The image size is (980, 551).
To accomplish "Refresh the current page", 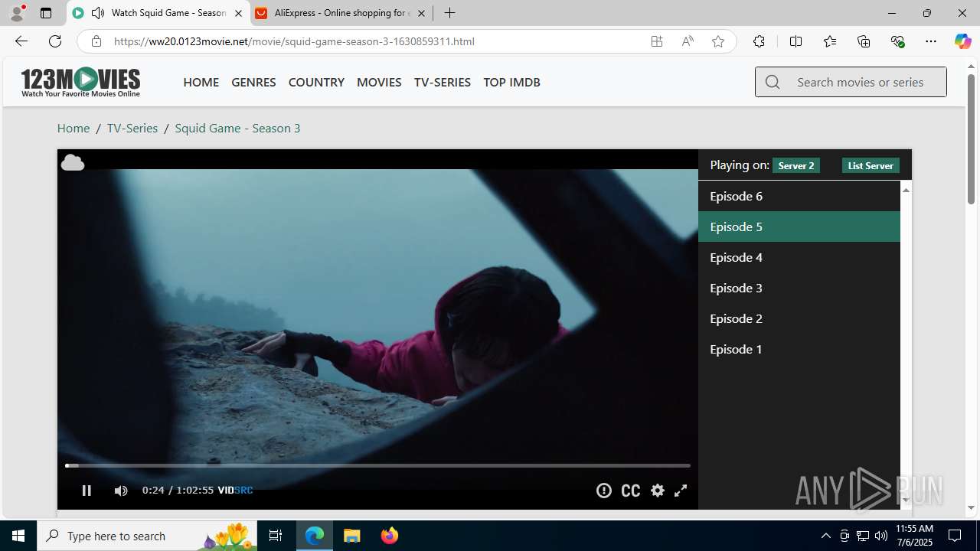I will [55, 41].
